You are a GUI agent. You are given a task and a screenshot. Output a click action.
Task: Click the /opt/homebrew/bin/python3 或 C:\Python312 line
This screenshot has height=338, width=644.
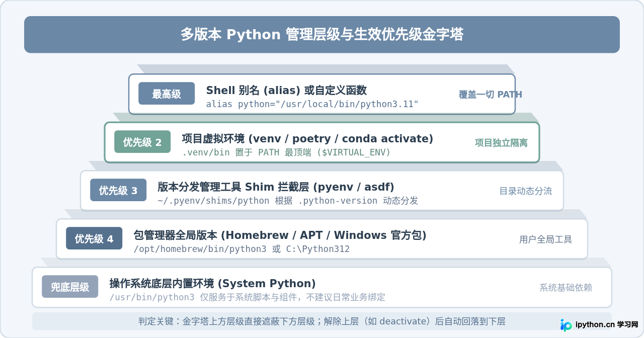(x=242, y=249)
